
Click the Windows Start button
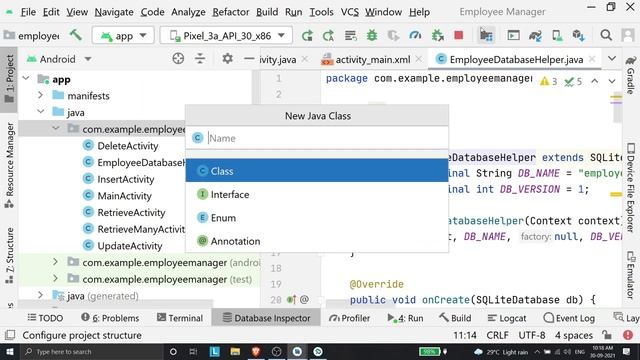[x=10, y=351]
